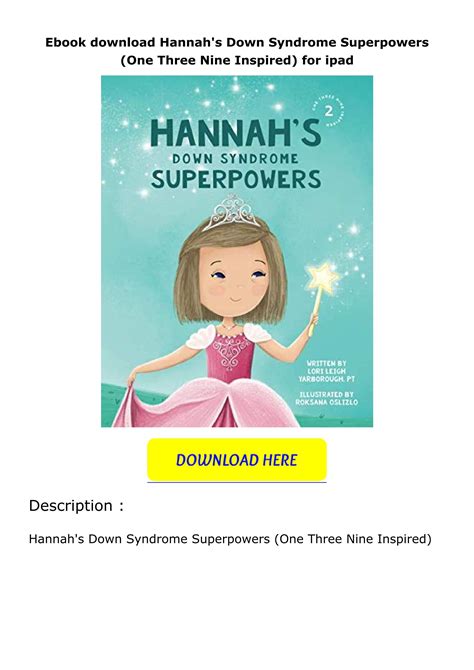Image resolution: width=474 pixels, height=670 pixels.
Task: Click the silver tiara on the cover
Action: [x=231, y=212]
